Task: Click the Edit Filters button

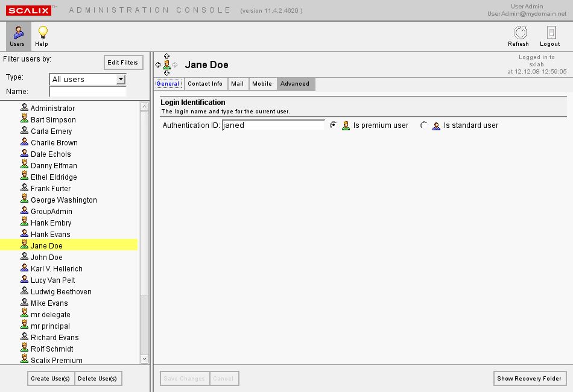Action: (123, 62)
